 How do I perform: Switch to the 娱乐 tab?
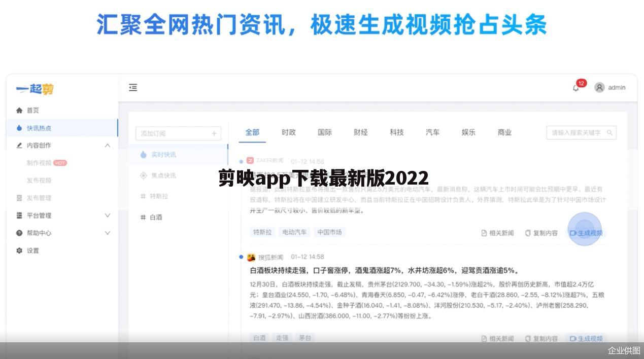click(469, 132)
